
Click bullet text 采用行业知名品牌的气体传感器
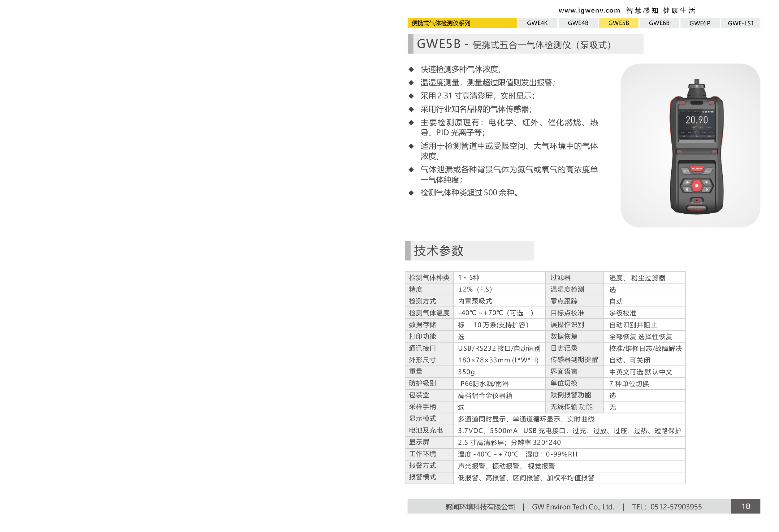[x=476, y=109]
